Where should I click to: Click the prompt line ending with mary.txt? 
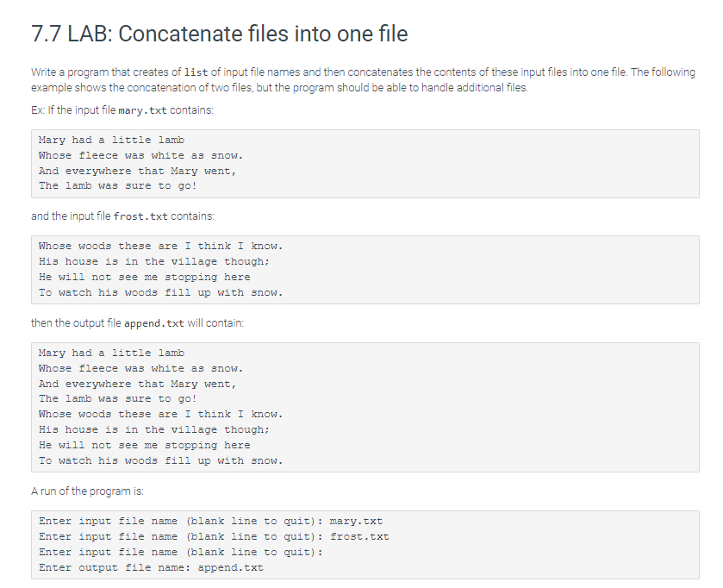(211, 521)
